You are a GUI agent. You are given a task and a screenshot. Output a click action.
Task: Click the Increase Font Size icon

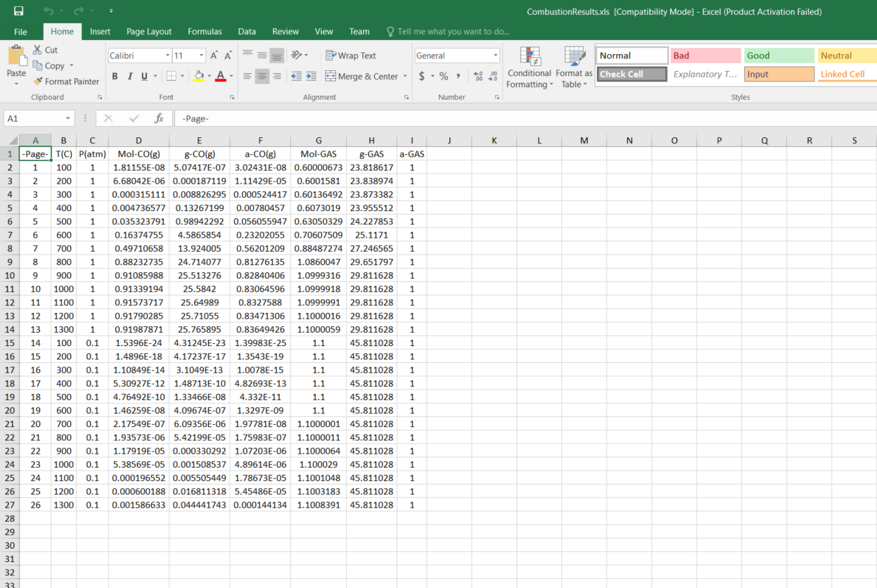[215, 56]
